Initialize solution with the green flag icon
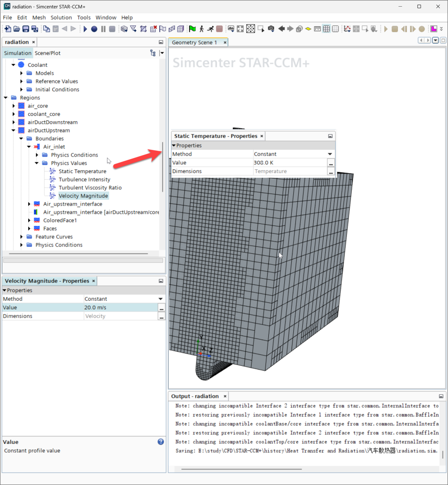 click(x=192, y=29)
